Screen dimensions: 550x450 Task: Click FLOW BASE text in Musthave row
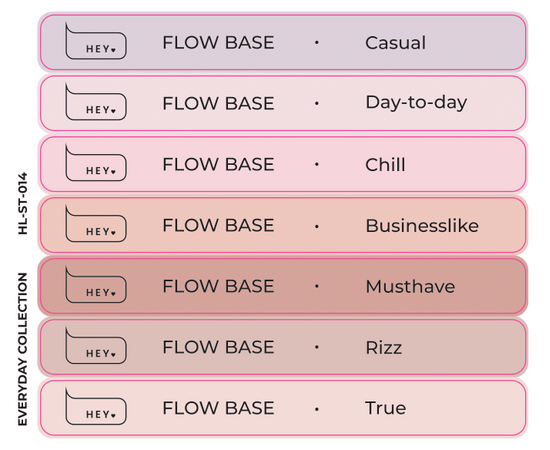[218, 286]
